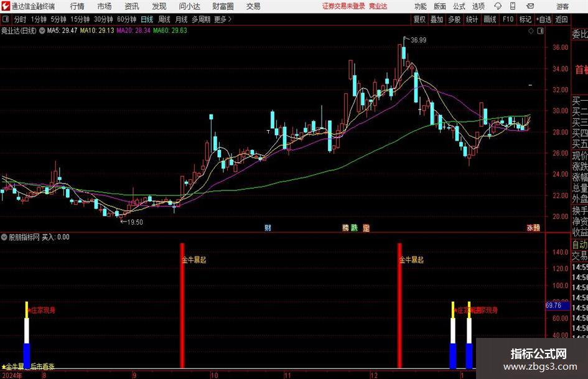Open settings circle beside 股朋指标网
This screenshot has width=588, height=379.
point(4,237)
